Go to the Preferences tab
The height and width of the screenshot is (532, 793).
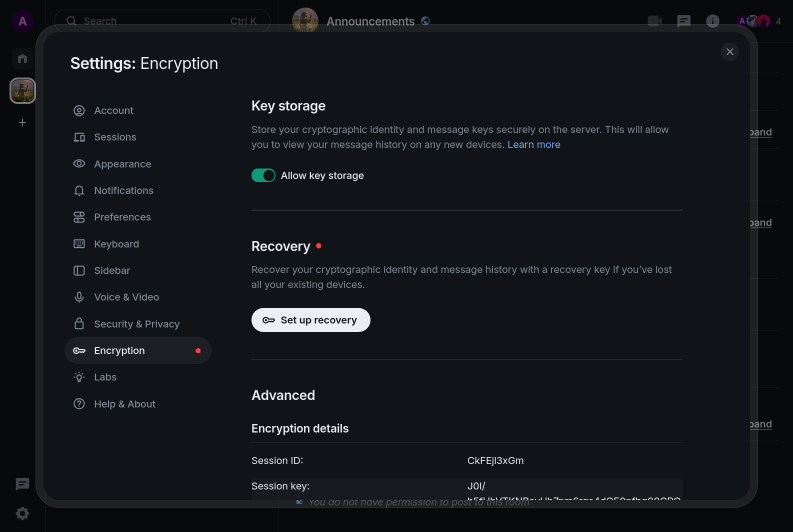click(x=122, y=217)
